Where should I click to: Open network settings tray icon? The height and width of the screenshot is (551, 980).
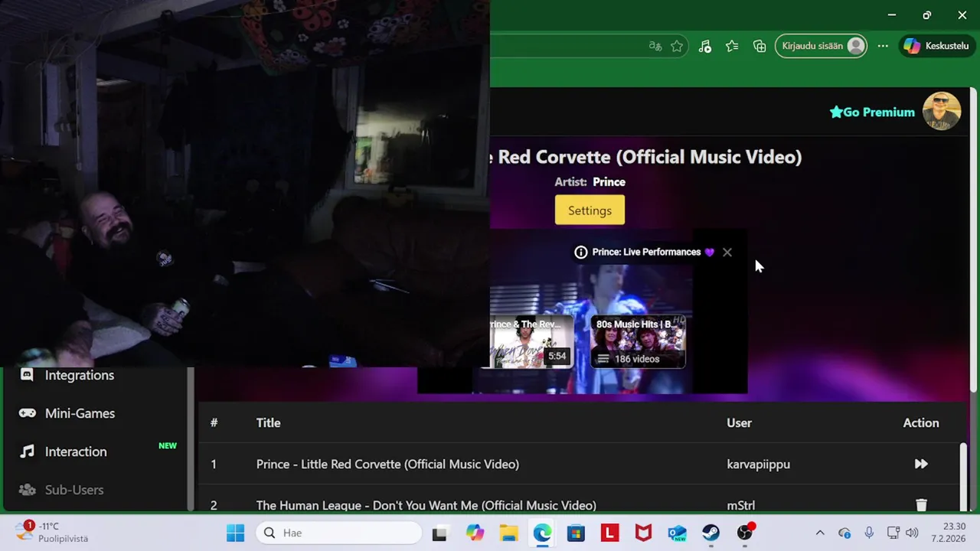click(x=893, y=533)
